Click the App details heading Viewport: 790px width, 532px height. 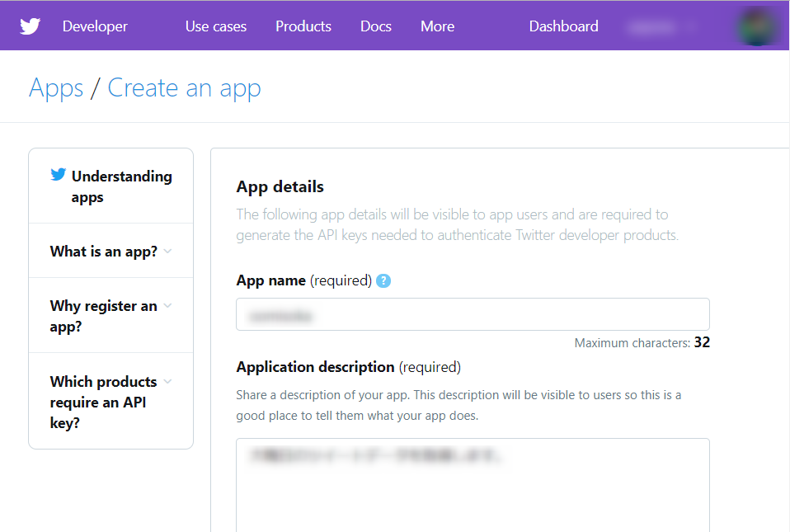[280, 187]
